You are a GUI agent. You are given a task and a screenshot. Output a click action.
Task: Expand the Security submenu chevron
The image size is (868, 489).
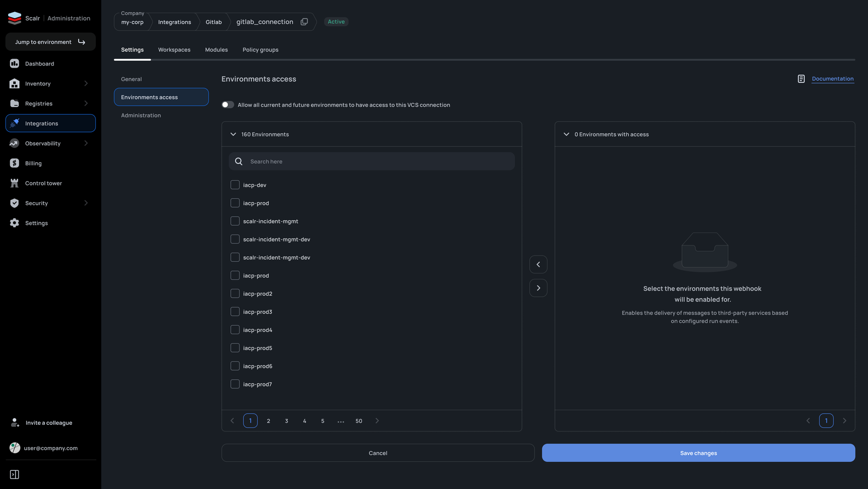[x=86, y=203]
